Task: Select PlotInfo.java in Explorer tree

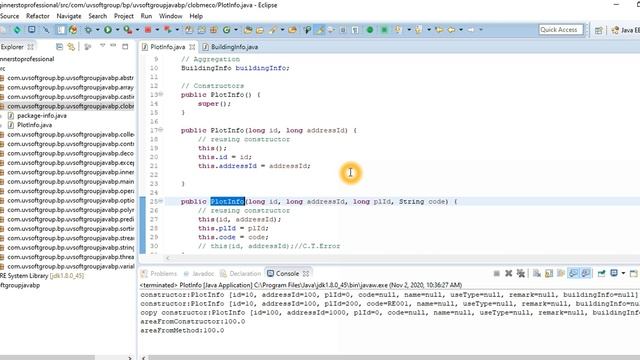Action: [x=34, y=125]
